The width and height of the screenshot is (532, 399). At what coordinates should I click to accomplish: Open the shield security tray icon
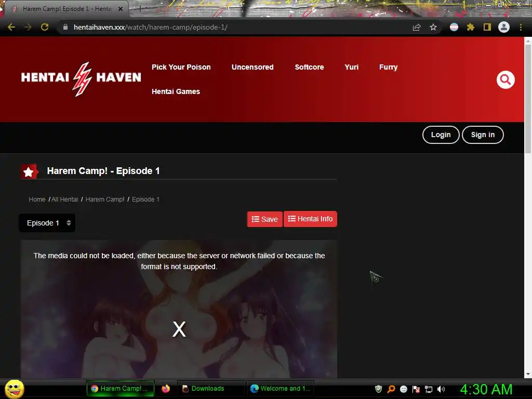[x=378, y=389]
